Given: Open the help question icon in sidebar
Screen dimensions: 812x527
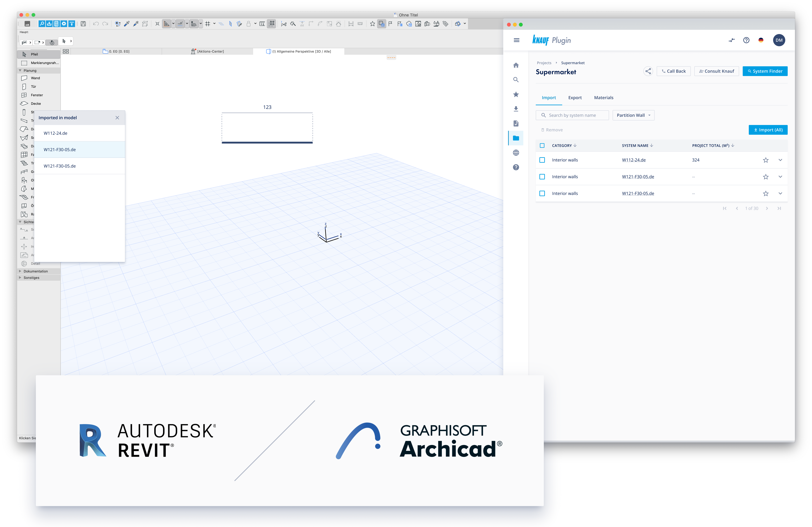Looking at the screenshot, I should (x=516, y=167).
